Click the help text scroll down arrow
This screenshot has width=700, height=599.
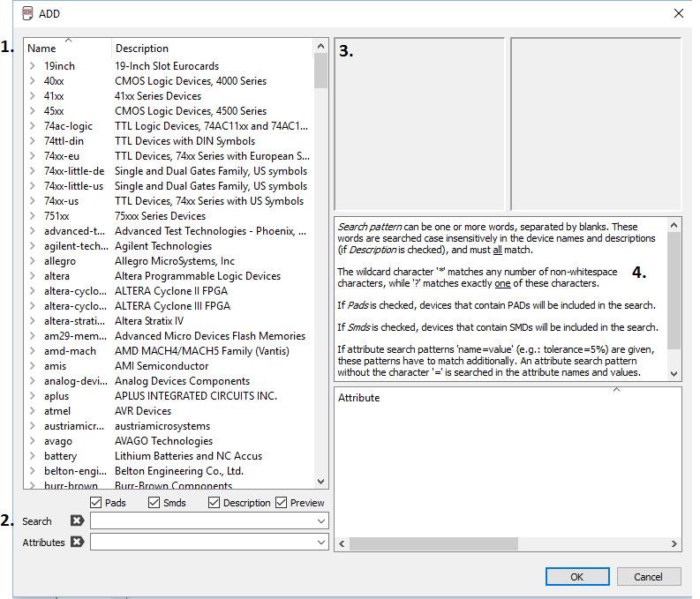674,374
